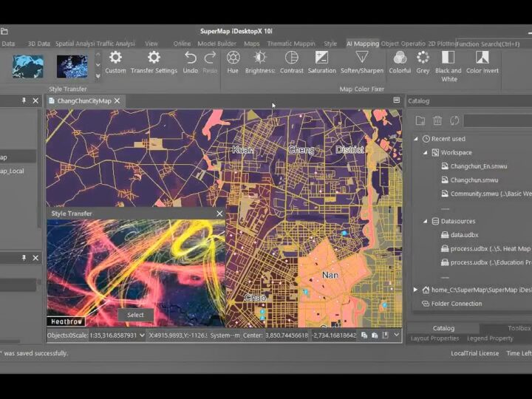Switch to the Model Builder tab
Image resolution: width=532 pixels, height=399 pixels.
[216, 44]
